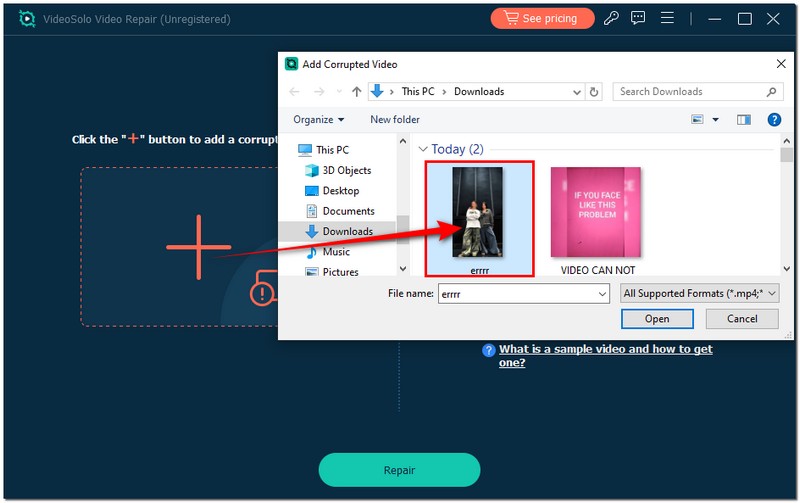Screen dimensions: 800x503
Task: Open recent locations dropdown arrow
Action: coord(339,92)
